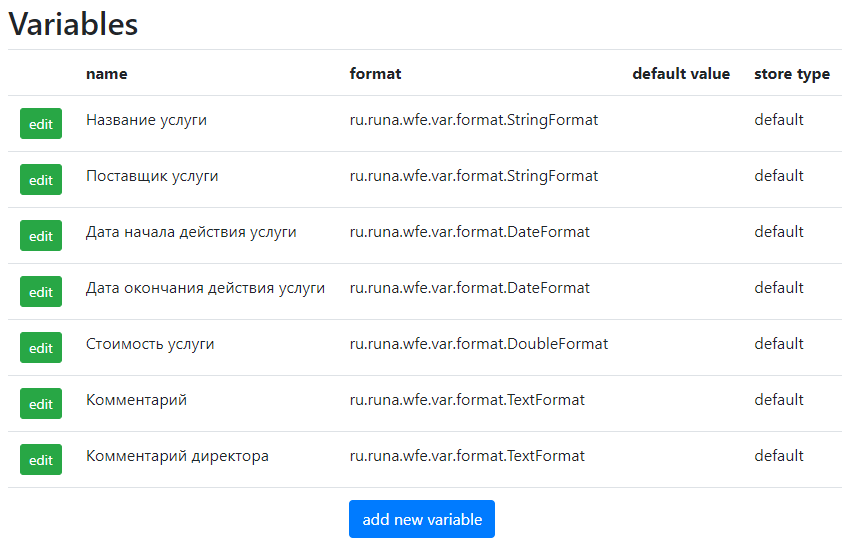Edit Дата окончания действия услуги variable
Viewport: 842px width, 549px height.
coord(41,291)
